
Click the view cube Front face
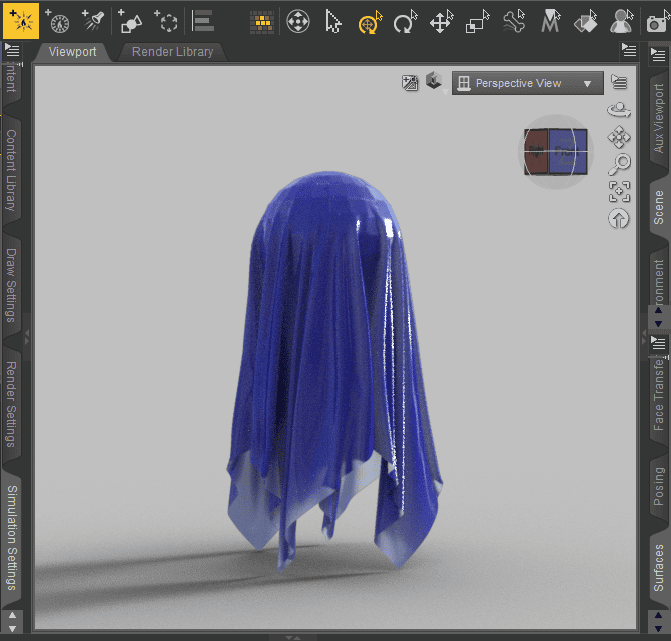coord(567,151)
